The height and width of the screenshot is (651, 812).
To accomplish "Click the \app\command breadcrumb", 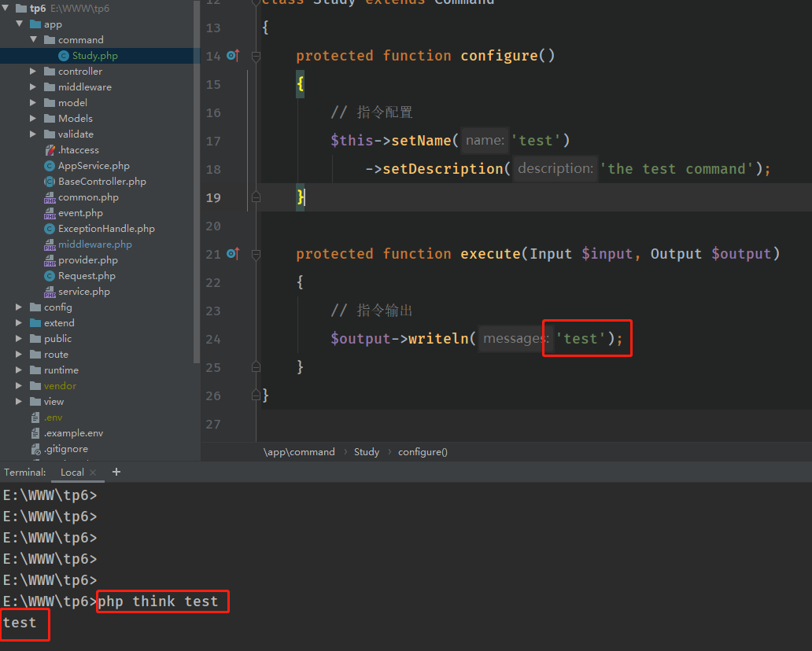I will tap(299, 452).
